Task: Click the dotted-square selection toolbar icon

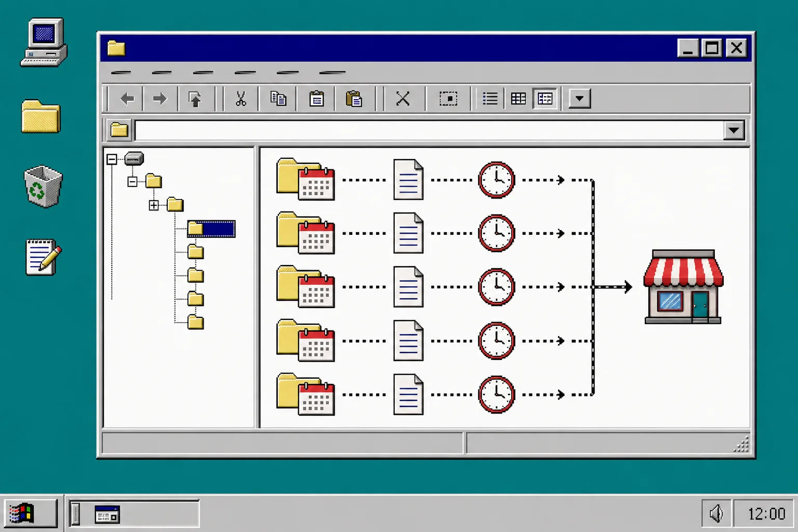Action: pos(448,99)
